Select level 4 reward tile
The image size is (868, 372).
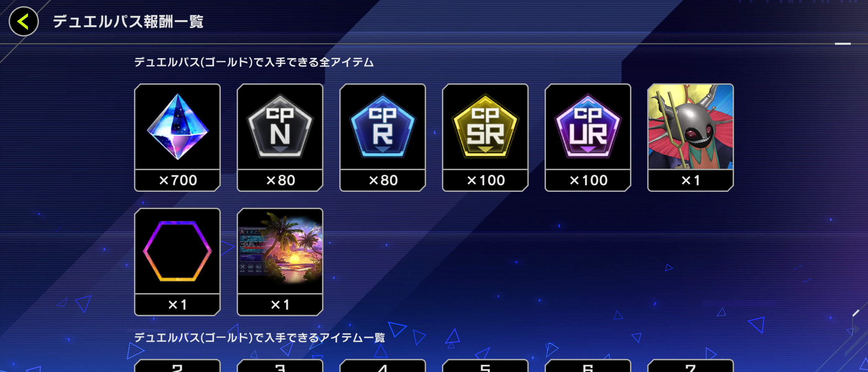(x=383, y=366)
